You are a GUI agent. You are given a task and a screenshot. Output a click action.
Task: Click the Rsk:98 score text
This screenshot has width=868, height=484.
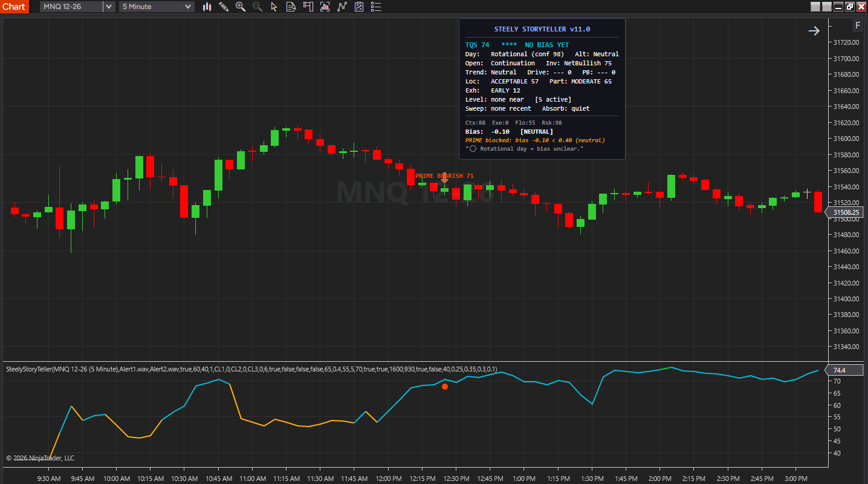tap(551, 123)
